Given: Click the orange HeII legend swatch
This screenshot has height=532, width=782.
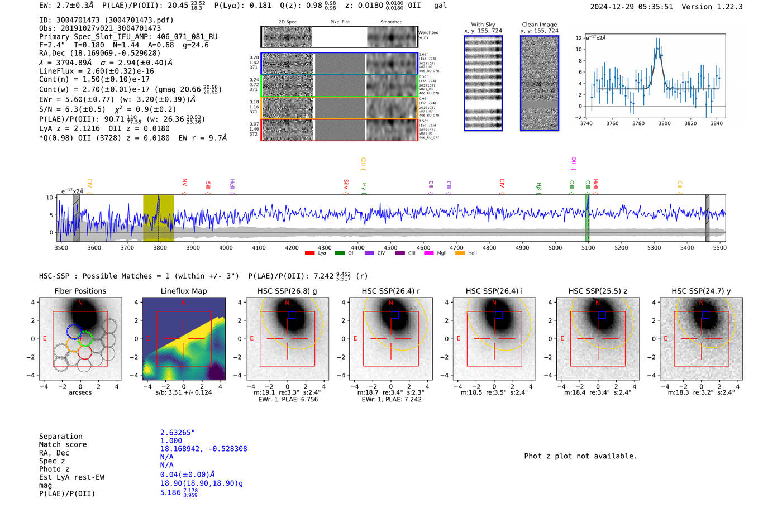Looking at the screenshot, I should coord(460,253).
